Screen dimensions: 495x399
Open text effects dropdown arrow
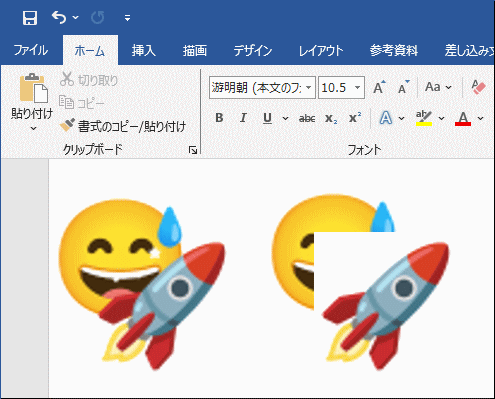pos(401,118)
